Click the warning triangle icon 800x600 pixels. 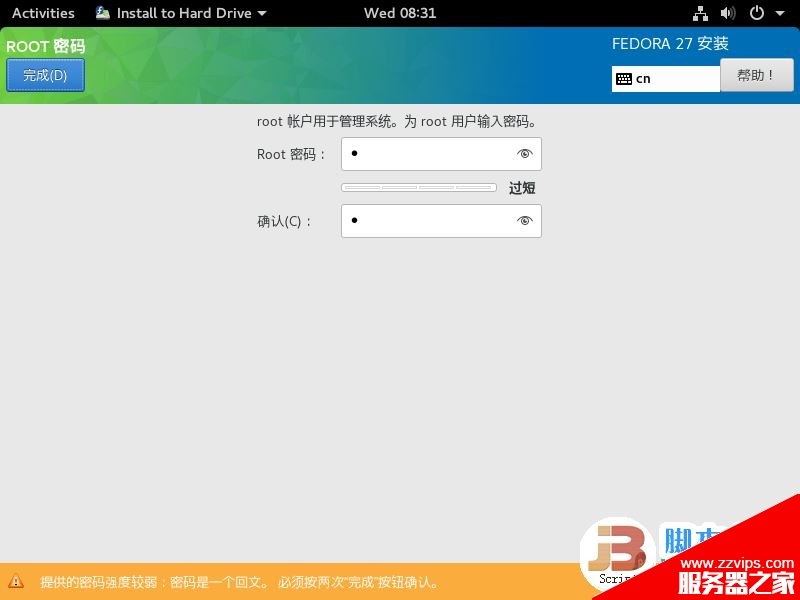click(16, 581)
